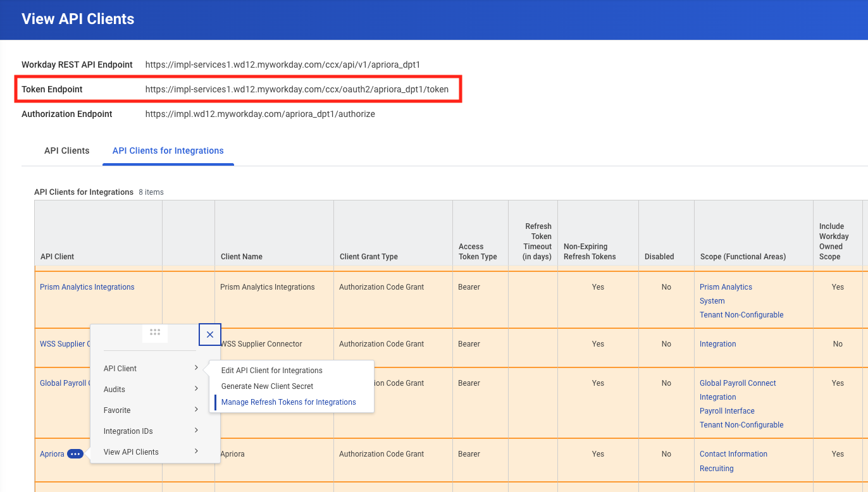This screenshot has height=492, width=868.
Task: Select Integration IDs menu entry
Action: pyautogui.click(x=128, y=431)
